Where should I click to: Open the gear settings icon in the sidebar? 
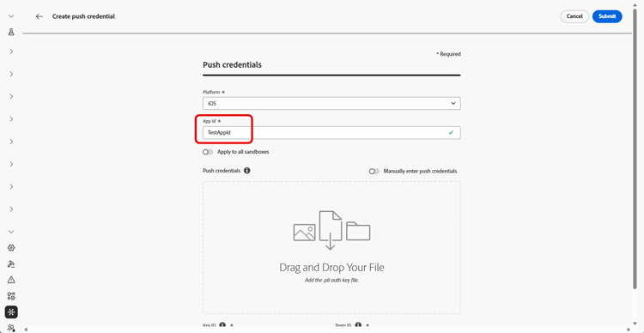pyautogui.click(x=11, y=247)
